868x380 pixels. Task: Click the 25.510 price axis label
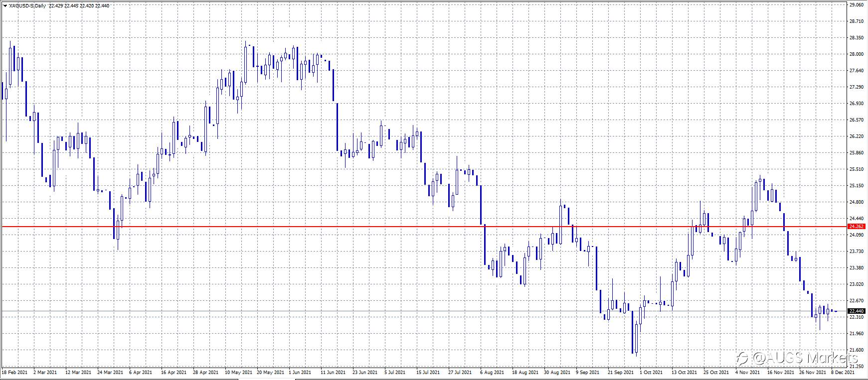(x=856, y=169)
